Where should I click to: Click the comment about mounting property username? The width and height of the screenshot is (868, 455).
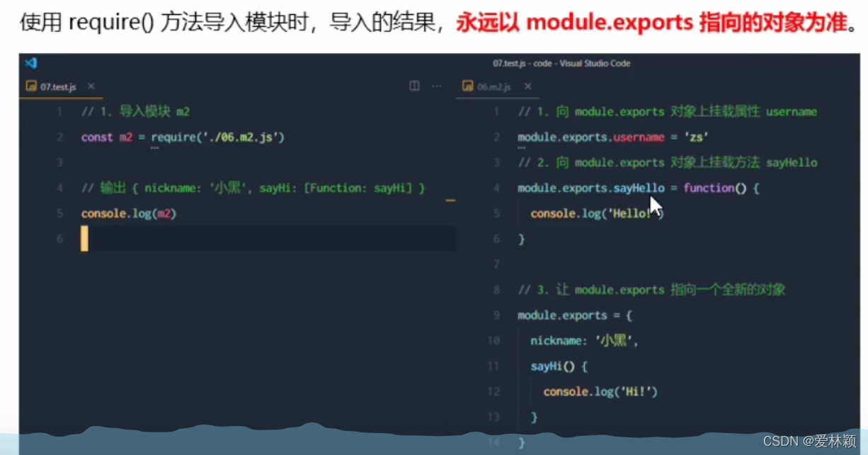coord(668,112)
